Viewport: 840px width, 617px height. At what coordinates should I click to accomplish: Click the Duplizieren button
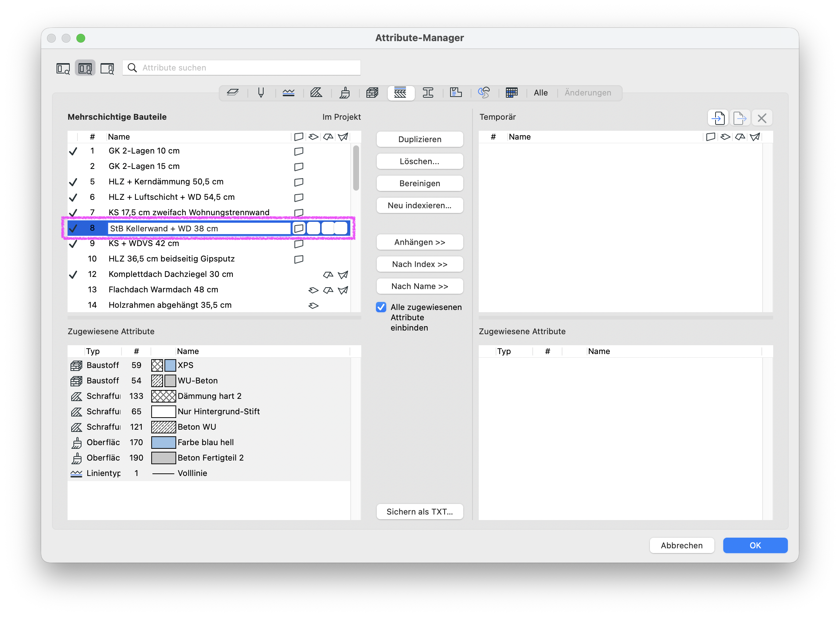coord(420,139)
